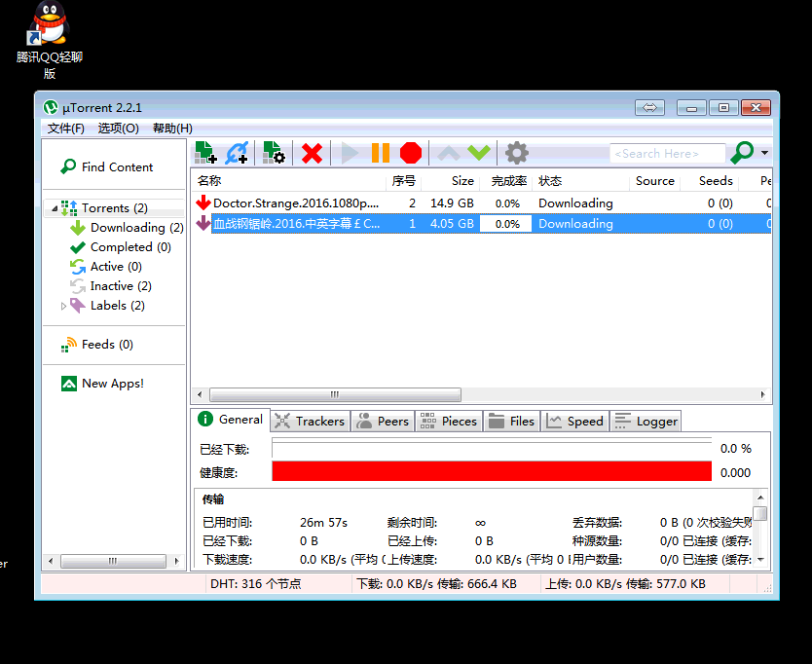The image size is (812, 664).
Task: Click the 腾讯QQ轻聊版 desktop shortcut
Action: pos(50,41)
